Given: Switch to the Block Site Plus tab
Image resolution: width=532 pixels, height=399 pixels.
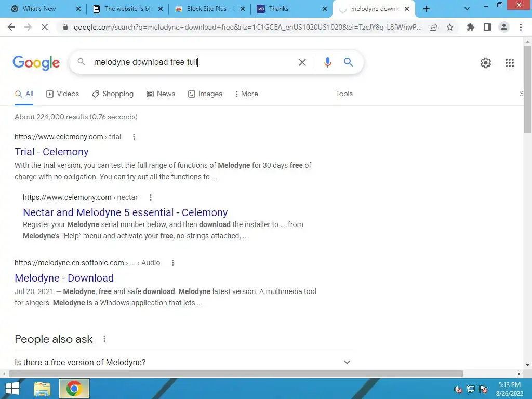Looking at the screenshot, I should click(x=210, y=9).
